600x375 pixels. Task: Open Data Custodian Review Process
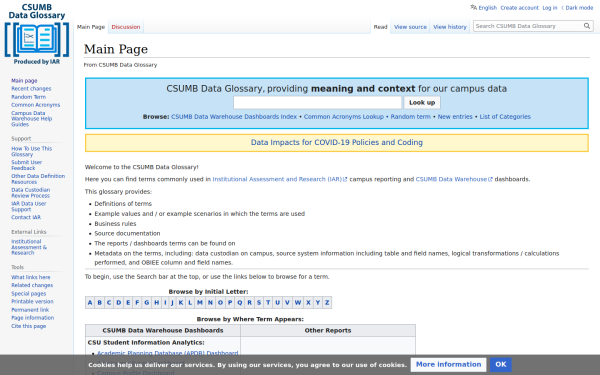pos(31,193)
